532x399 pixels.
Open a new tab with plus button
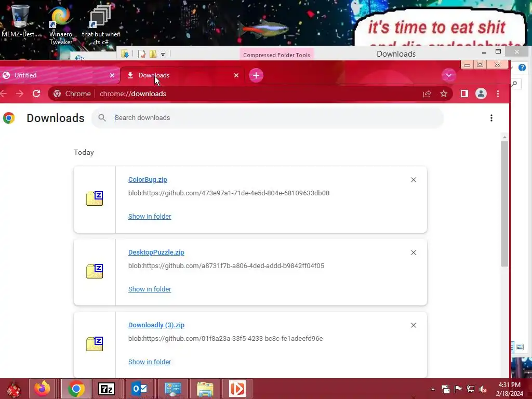click(256, 75)
